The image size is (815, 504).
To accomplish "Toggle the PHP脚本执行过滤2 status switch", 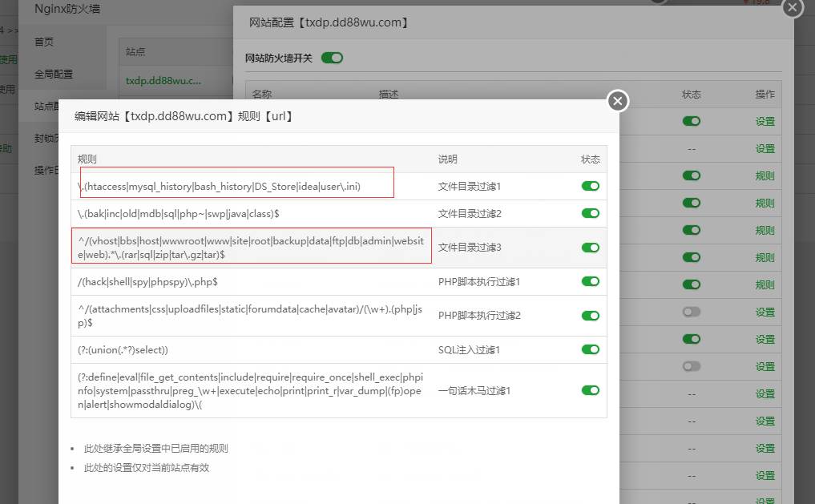I will tap(591, 316).
